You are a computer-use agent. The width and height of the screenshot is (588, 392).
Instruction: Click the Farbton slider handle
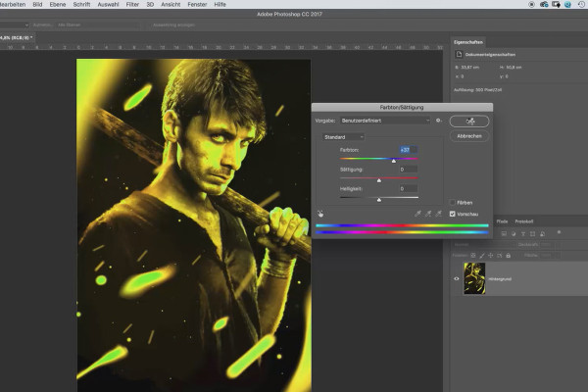[393, 161]
